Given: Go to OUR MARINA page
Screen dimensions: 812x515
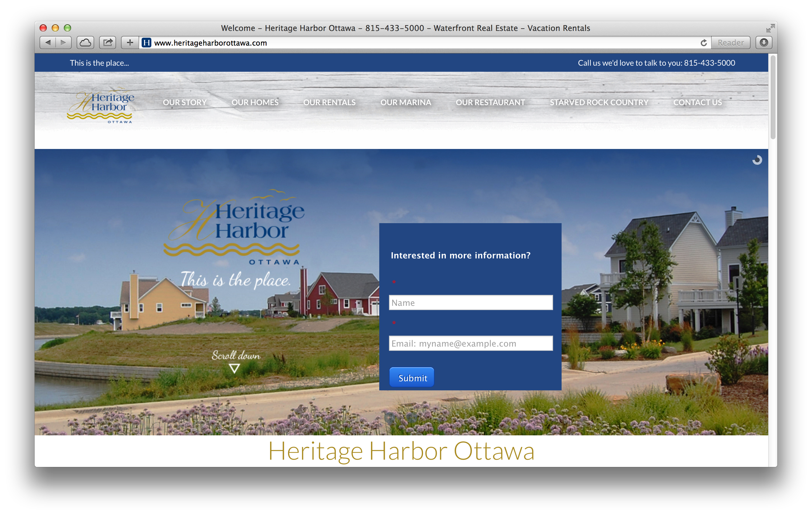Looking at the screenshot, I should coord(406,102).
